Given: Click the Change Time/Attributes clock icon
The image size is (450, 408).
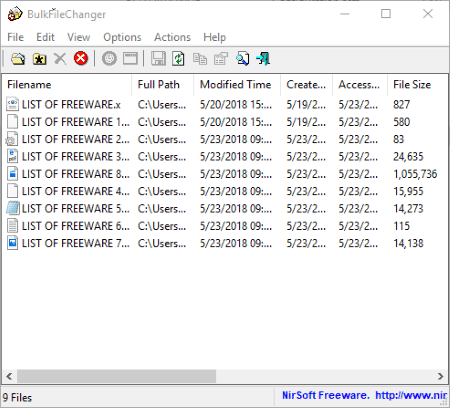Looking at the screenshot, I should click(x=109, y=59).
